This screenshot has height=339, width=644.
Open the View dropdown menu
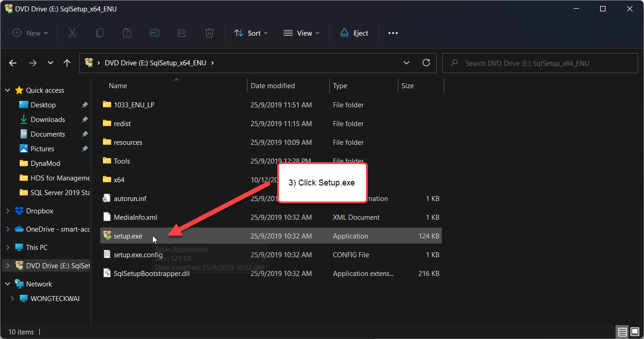301,33
